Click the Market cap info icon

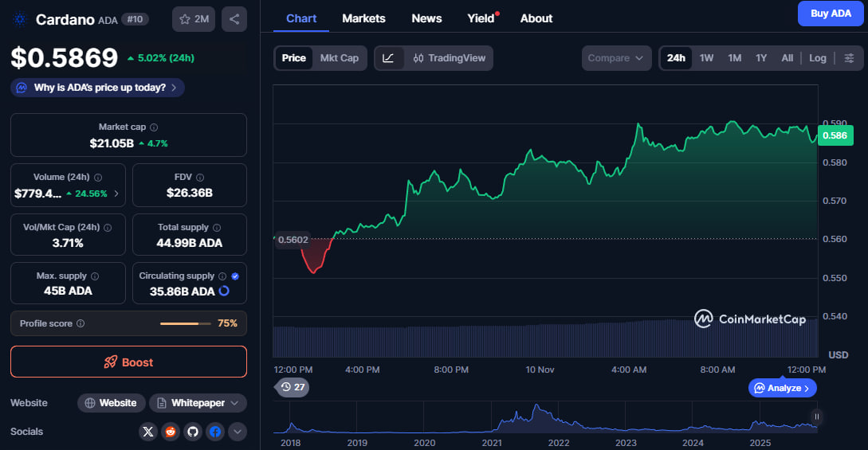154,127
